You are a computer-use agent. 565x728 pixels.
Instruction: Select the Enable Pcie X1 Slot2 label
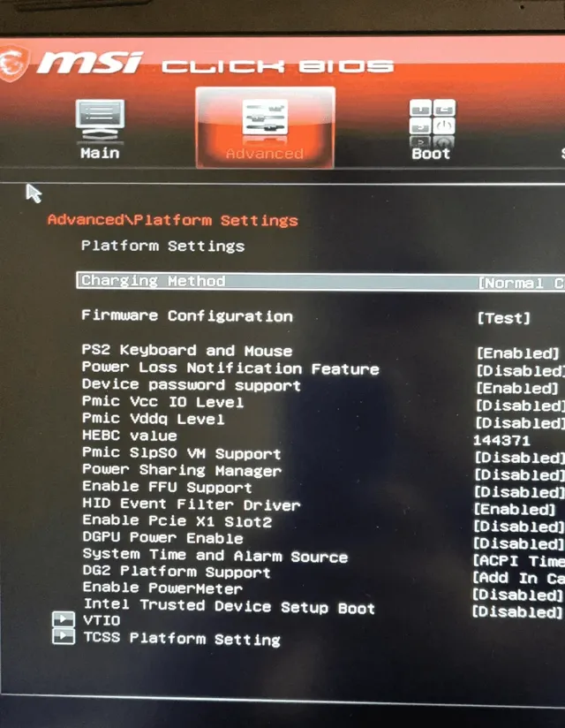pos(177,521)
